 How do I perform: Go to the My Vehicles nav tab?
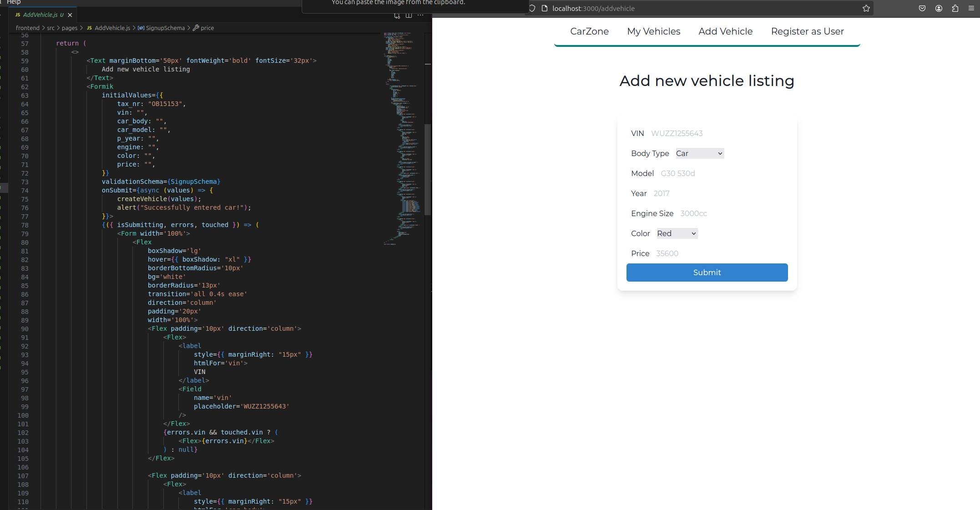click(653, 31)
